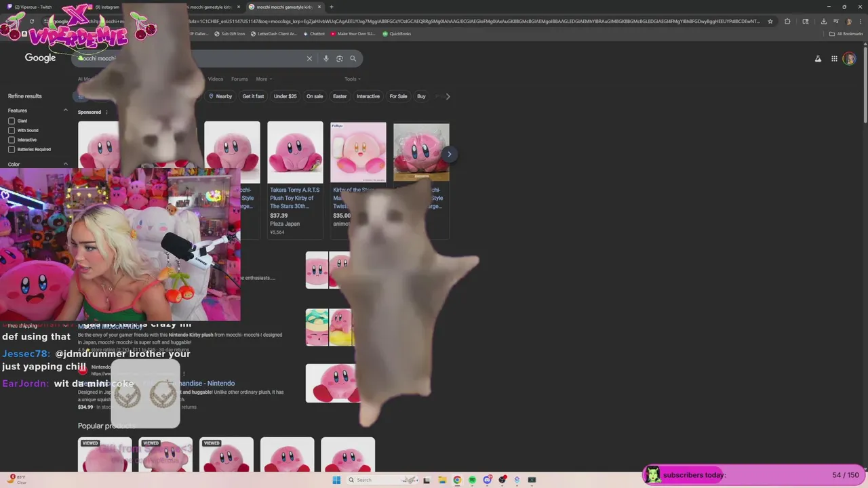The height and width of the screenshot is (488, 868).
Task: Check the Batteries Required filter
Action: tap(12, 149)
